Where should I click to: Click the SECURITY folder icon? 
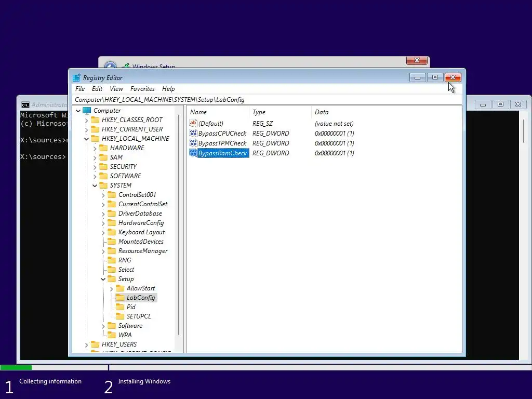tap(103, 167)
